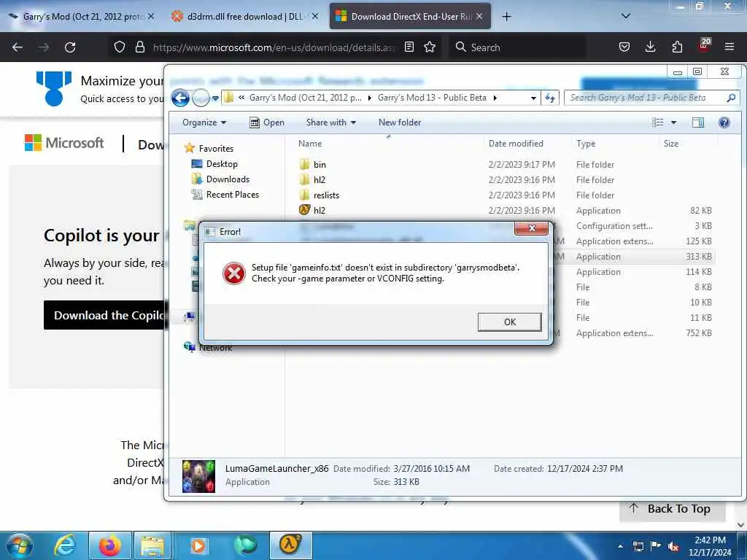Bookmark this page with star icon

[430, 47]
